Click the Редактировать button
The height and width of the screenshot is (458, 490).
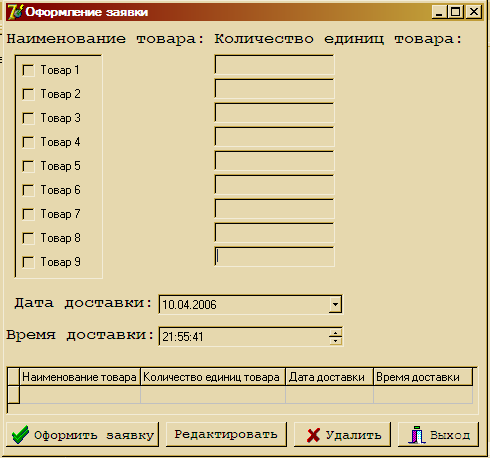(226, 435)
